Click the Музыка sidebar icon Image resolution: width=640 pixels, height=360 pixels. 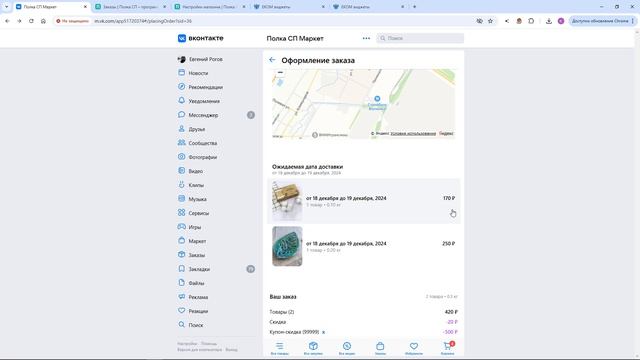pyautogui.click(x=182, y=199)
